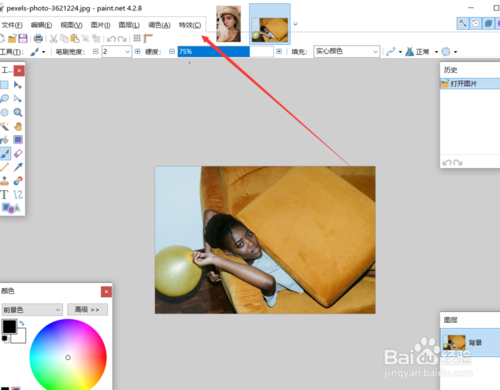500x390 pixels.
Task: Select the Pan hand tool
Action: click(18, 126)
